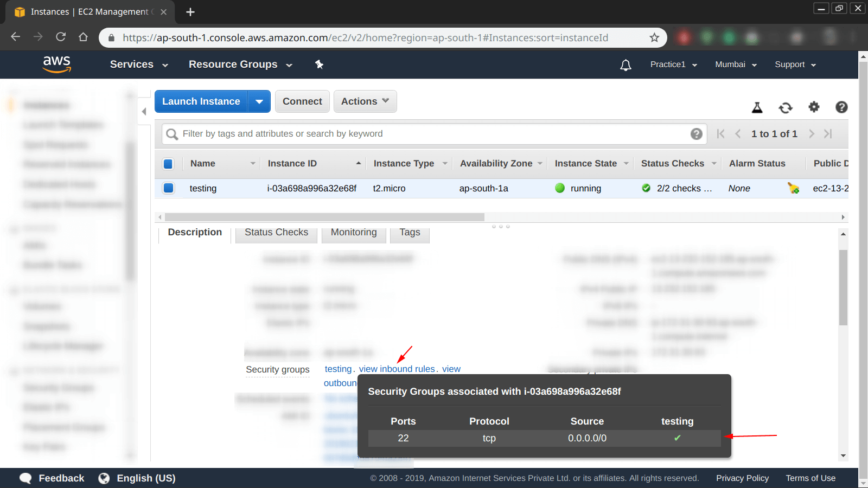This screenshot has width=868, height=488.
Task: Open table settings gear icon
Action: pos(814,107)
